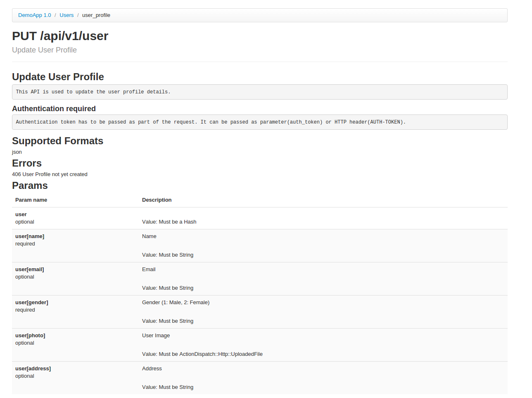532x398 pixels.
Task: Select the user[name] parameter row
Action: pos(30,236)
